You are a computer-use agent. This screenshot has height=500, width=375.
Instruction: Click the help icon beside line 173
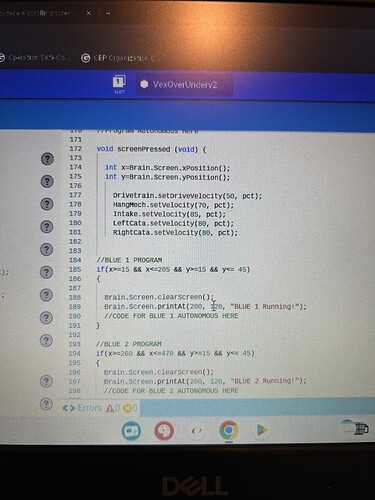tap(47, 159)
